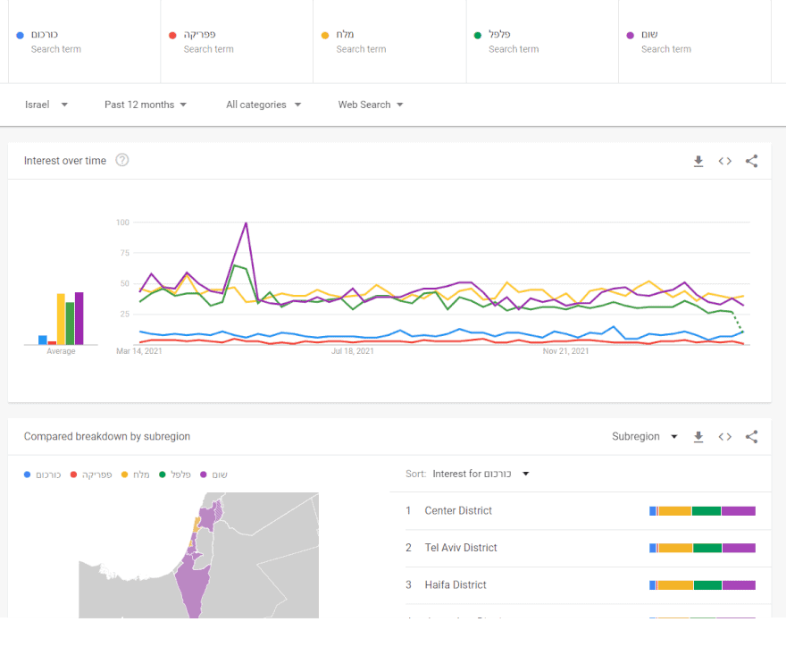Open Center District in the list

point(458,511)
